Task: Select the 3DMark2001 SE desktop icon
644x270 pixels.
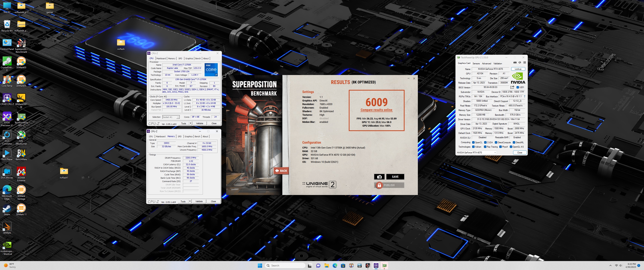Action: [21, 101]
